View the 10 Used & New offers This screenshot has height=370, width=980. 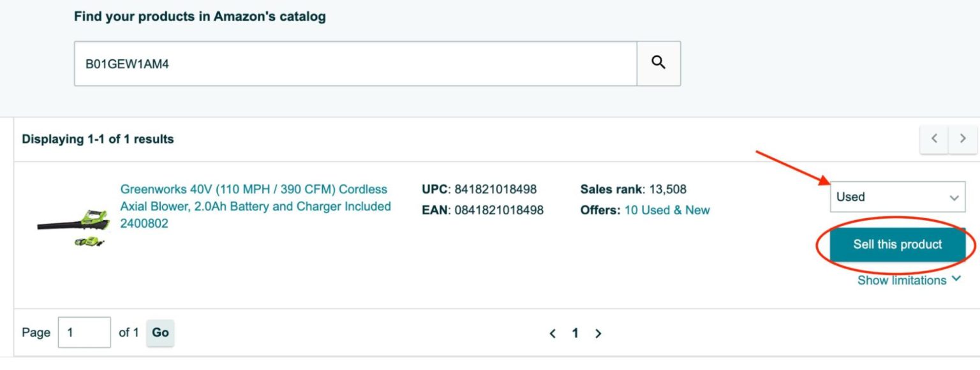click(x=667, y=209)
